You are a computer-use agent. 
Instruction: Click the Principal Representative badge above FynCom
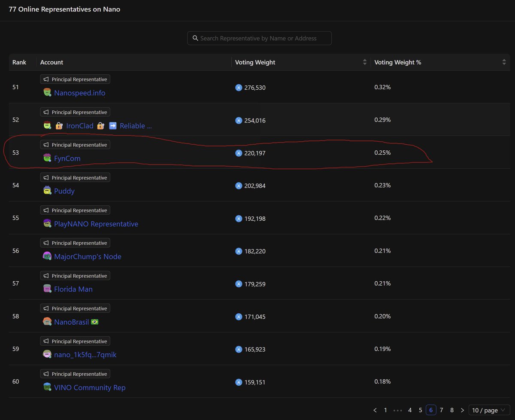coord(75,145)
